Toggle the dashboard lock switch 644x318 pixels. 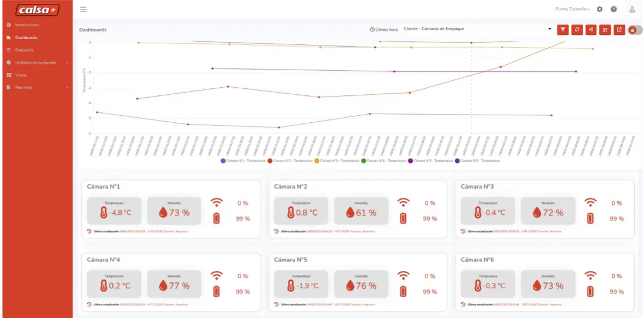point(635,30)
